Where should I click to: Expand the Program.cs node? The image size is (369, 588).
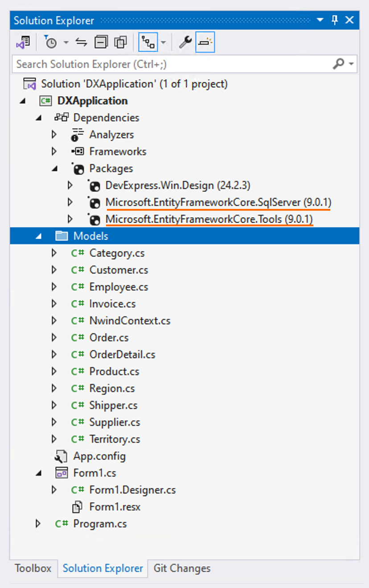click(38, 524)
